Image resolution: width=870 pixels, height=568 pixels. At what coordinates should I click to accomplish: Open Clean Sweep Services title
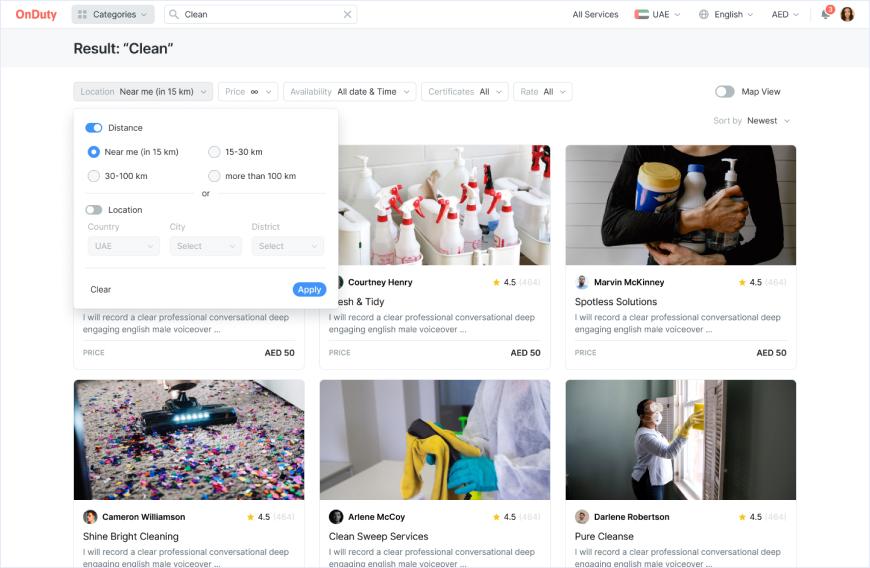coord(378,536)
